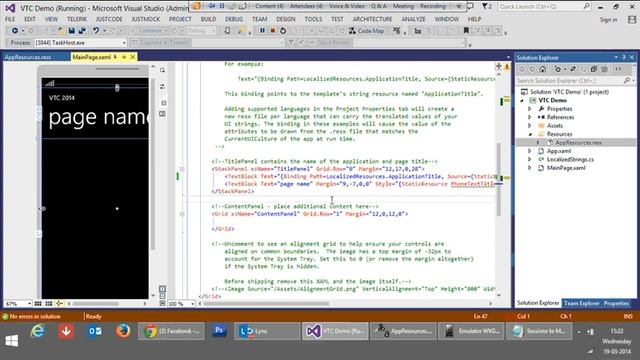Select LocalizedStrings.cs in Solution Explorer

tap(570, 160)
